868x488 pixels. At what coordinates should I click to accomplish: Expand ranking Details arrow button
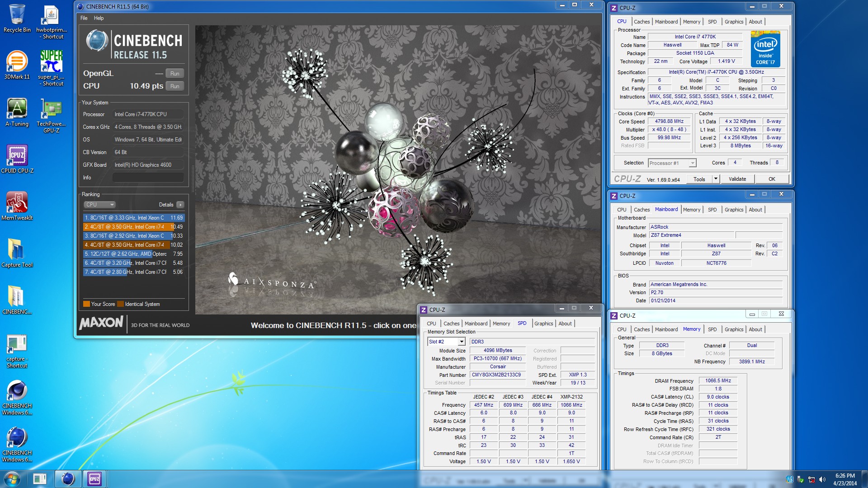click(180, 205)
